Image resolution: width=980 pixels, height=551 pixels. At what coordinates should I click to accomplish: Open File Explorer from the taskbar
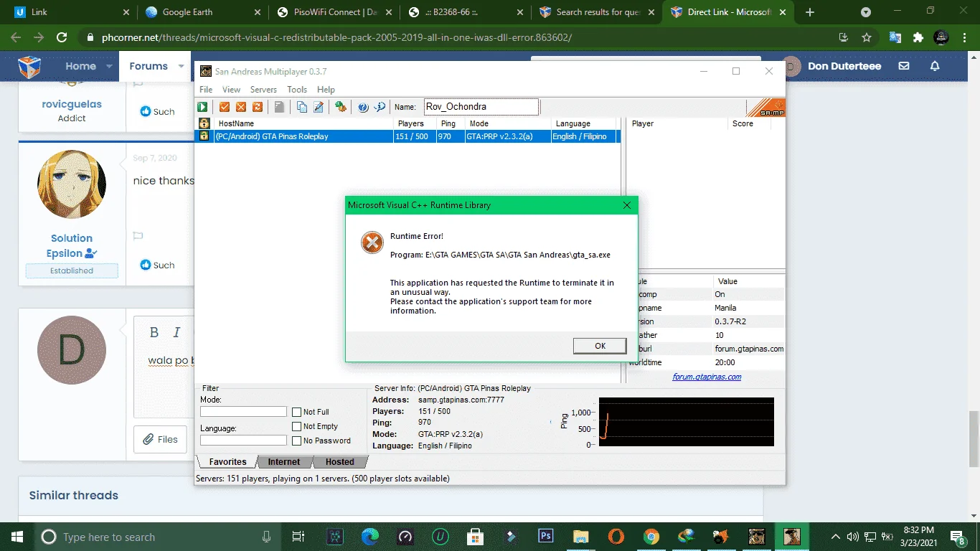[x=580, y=536]
